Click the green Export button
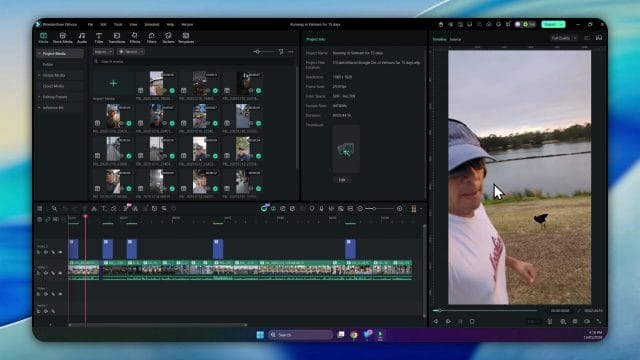The height and width of the screenshot is (360, 640). click(x=553, y=24)
